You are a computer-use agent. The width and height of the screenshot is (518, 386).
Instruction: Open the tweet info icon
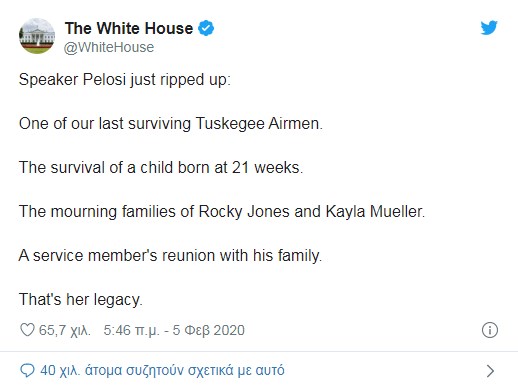[x=490, y=330]
